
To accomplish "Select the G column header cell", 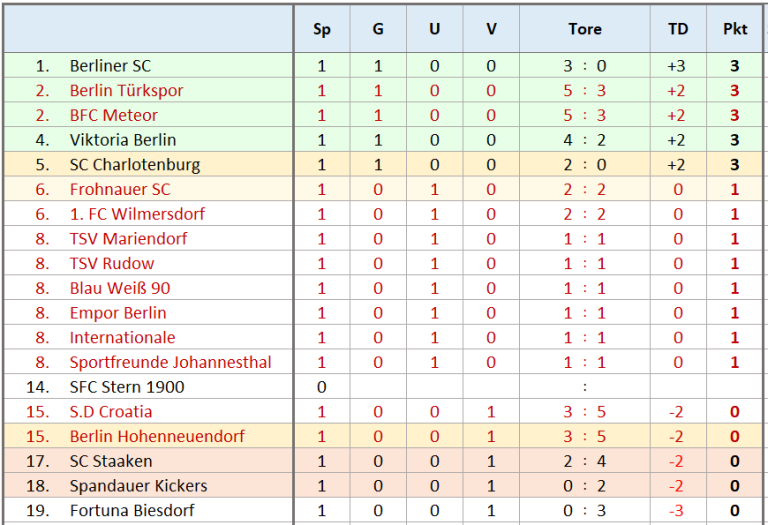I will point(378,29).
